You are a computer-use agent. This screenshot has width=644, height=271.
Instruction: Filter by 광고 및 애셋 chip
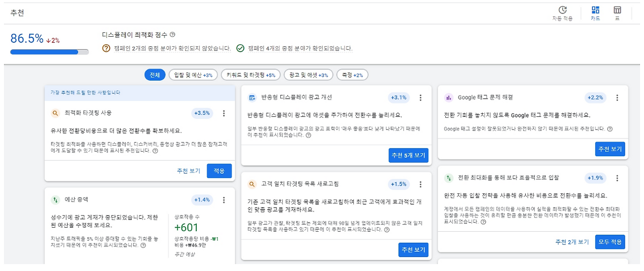tap(308, 75)
